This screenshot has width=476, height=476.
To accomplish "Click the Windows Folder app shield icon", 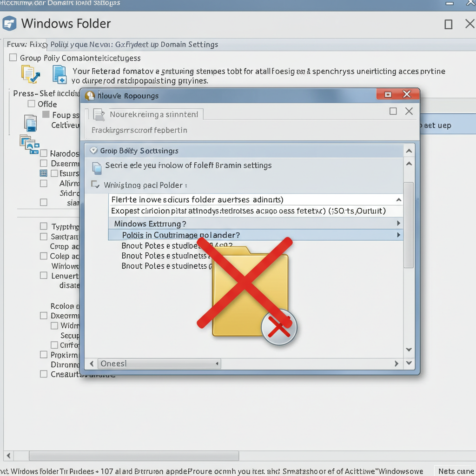I will coord(9,24).
